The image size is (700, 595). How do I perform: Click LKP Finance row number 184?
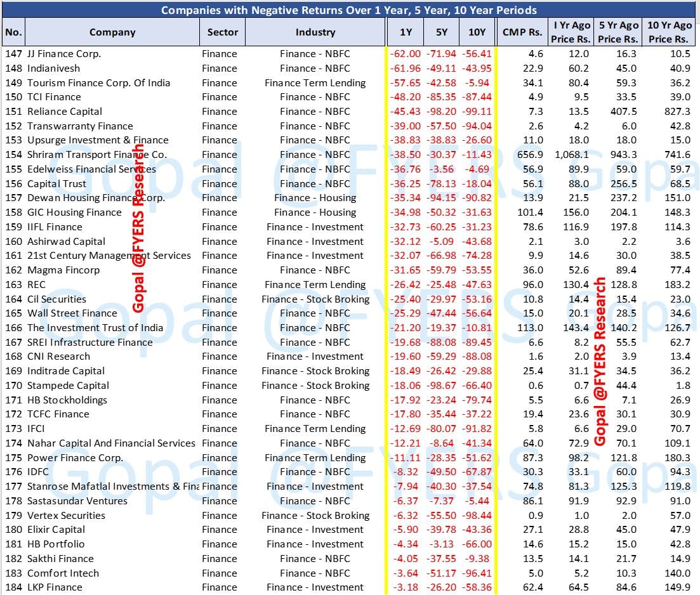pyautogui.click(x=13, y=587)
